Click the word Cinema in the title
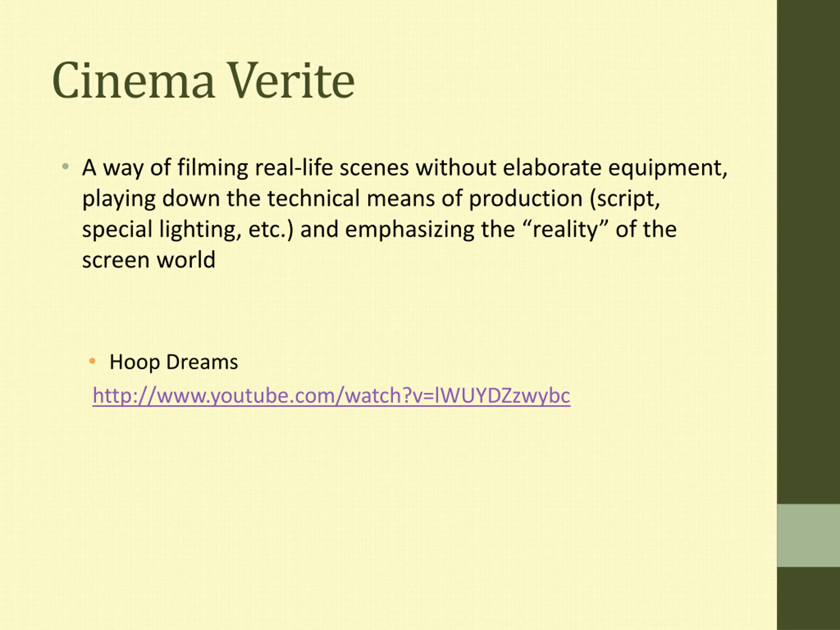The width and height of the screenshot is (840, 630). pos(134,80)
